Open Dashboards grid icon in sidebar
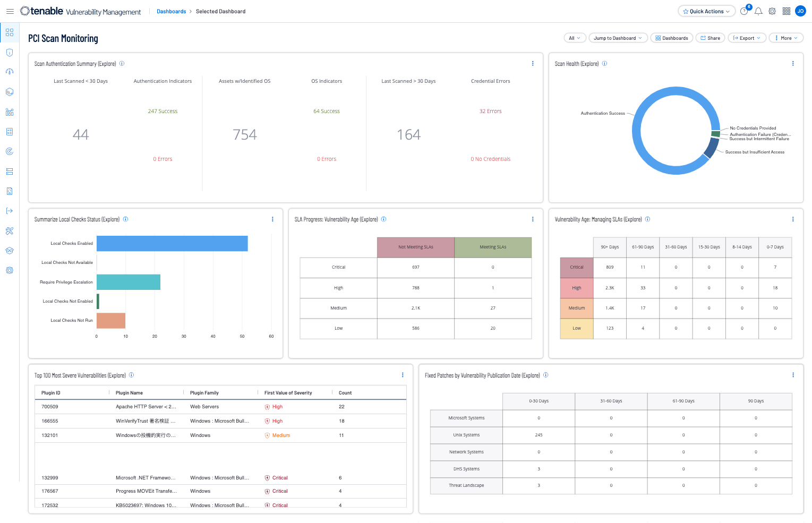 (x=10, y=32)
